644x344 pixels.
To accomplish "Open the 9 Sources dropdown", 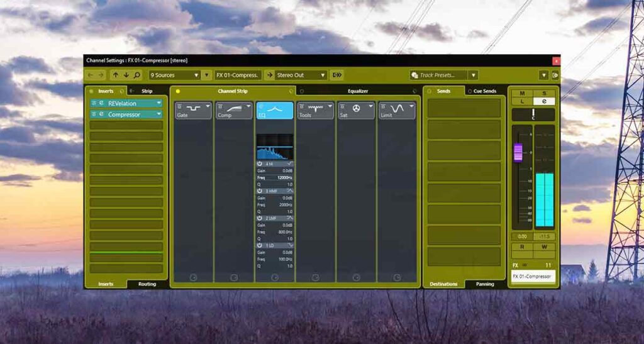I will (x=174, y=75).
